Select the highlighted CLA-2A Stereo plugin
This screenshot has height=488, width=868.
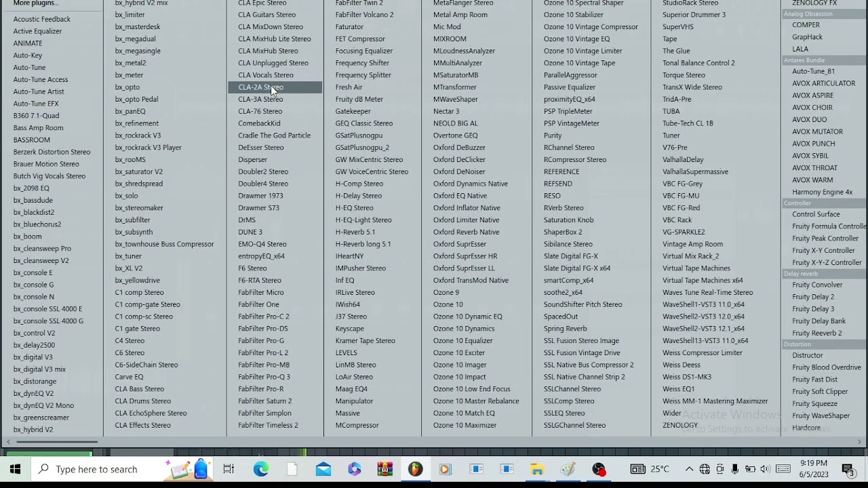coord(275,87)
